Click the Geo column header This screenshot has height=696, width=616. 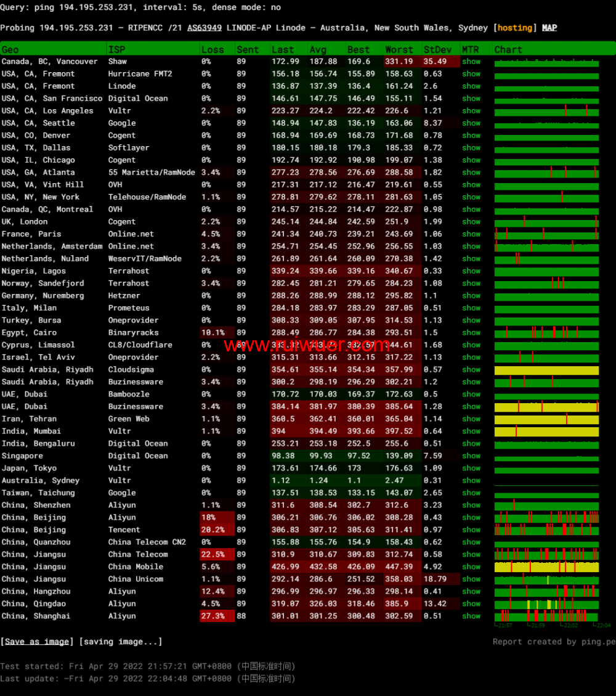coord(10,50)
